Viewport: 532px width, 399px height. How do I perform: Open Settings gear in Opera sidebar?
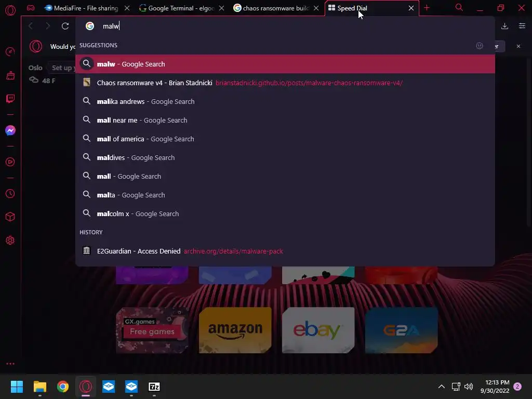click(x=10, y=241)
